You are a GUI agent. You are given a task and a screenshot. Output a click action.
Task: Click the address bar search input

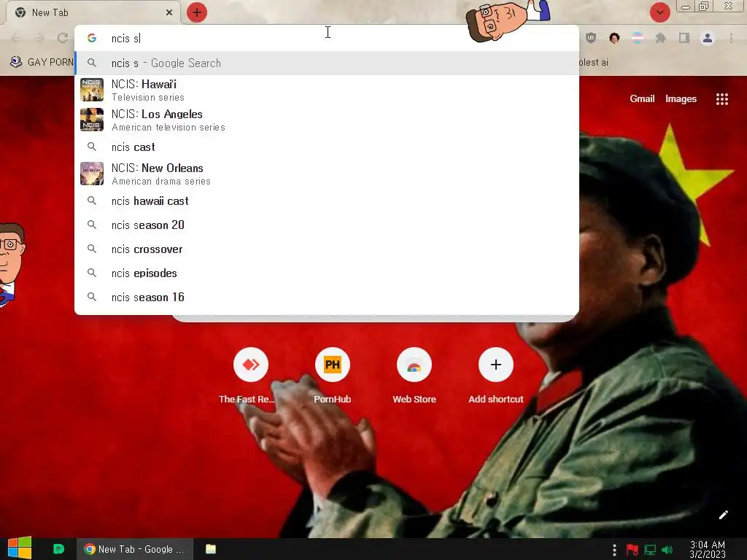[x=327, y=38]
